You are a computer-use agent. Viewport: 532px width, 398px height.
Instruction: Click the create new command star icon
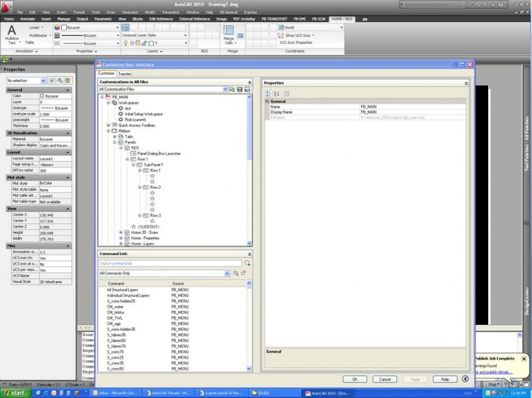(243, 273)
